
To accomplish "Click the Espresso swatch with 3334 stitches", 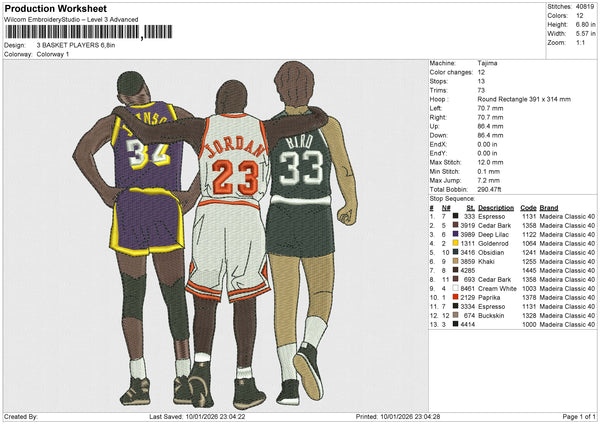I will tap(455, 307).
